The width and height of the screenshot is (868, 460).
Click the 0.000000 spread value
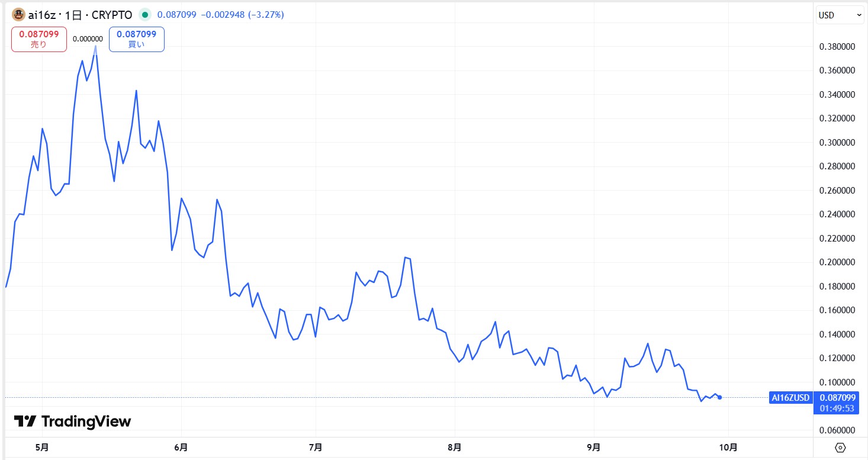(x=88, y=39)
